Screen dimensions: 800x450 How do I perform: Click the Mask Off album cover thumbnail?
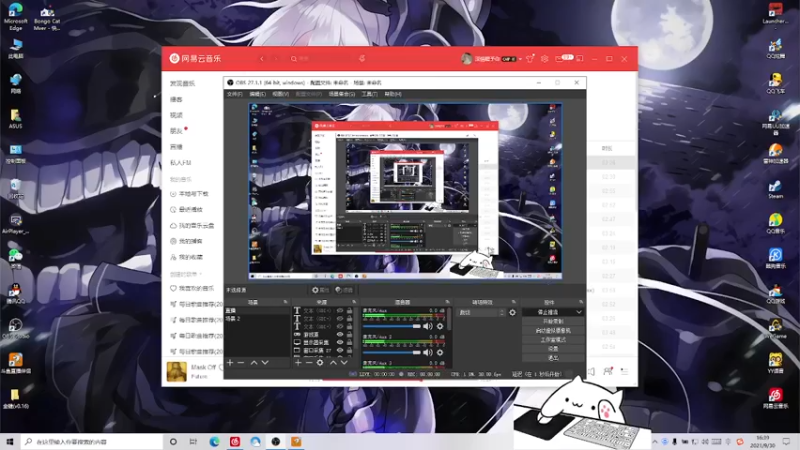(x=177, y=371)
